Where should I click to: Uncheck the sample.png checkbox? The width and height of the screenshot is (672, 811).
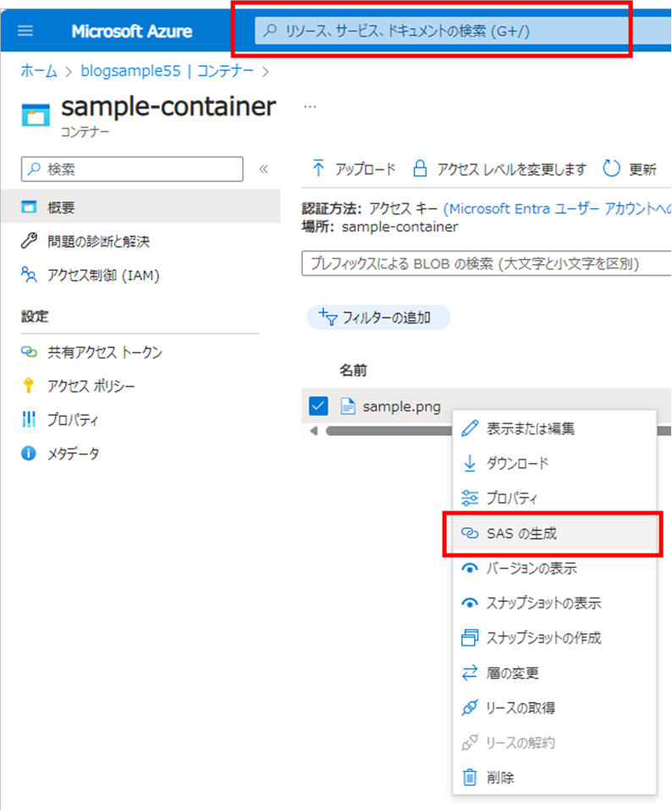tap(317, 405)
